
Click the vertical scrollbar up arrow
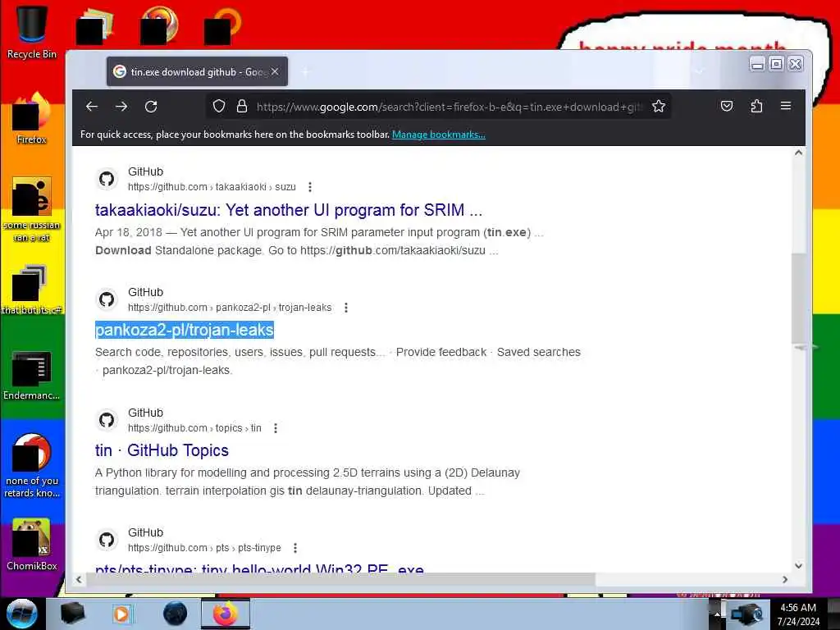pyautogui.click(x=798, y=153)
